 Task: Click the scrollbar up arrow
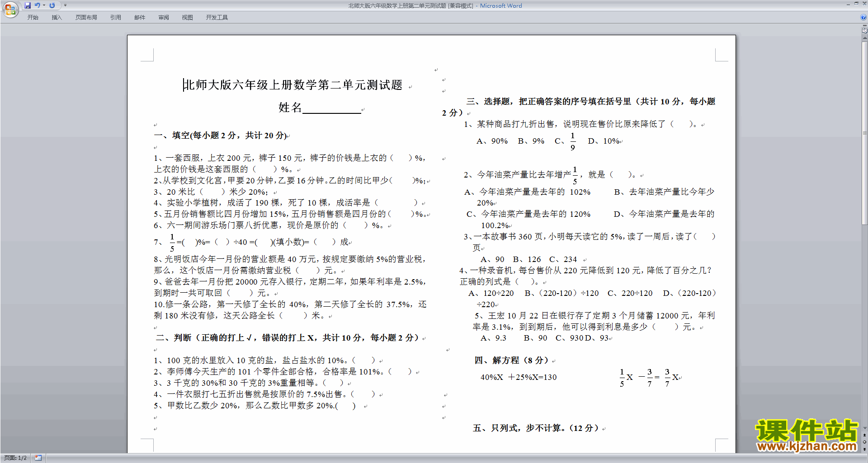(x=864, y=39)
